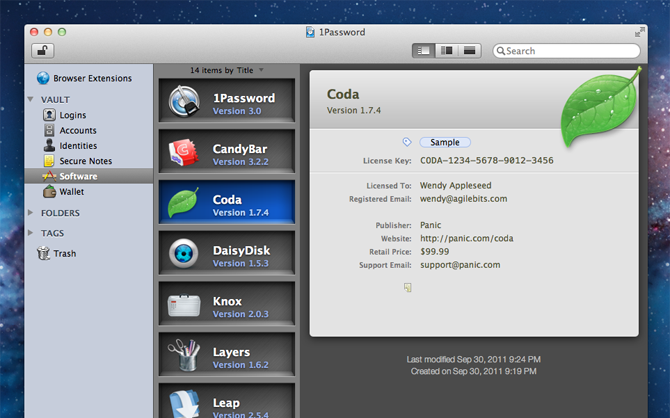Click the Secure Notes notepad icon
Screen dimensions: 670x418
point(49,161)
